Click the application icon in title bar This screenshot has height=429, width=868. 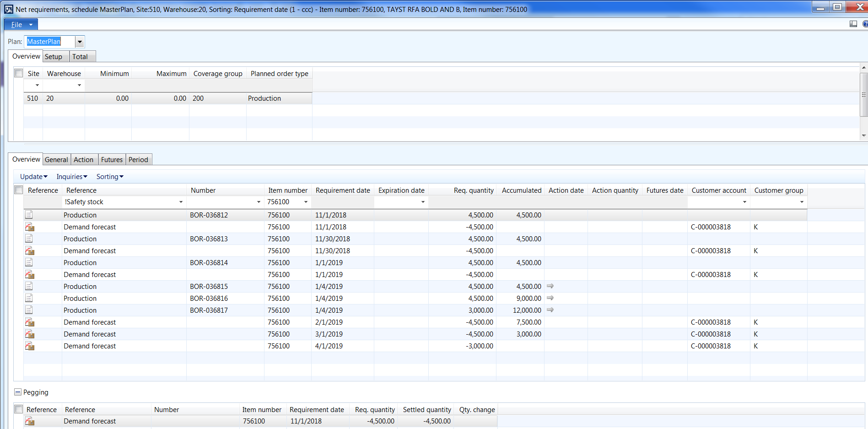click(8, 9)
